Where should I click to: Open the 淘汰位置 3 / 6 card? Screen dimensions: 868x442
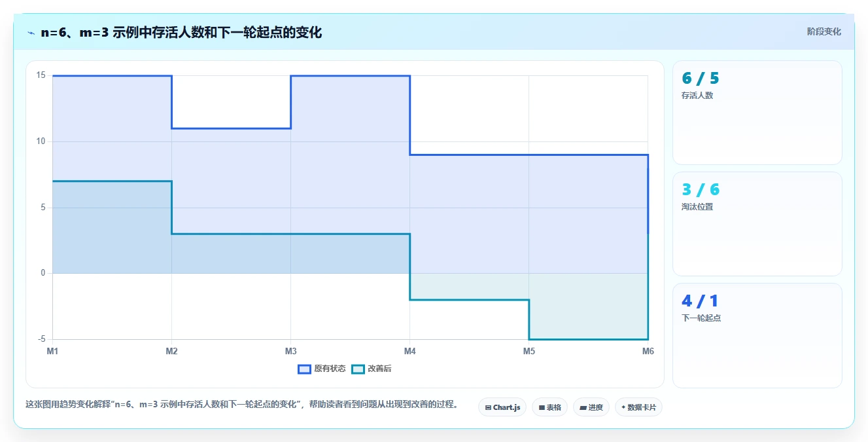pos(757,224)
